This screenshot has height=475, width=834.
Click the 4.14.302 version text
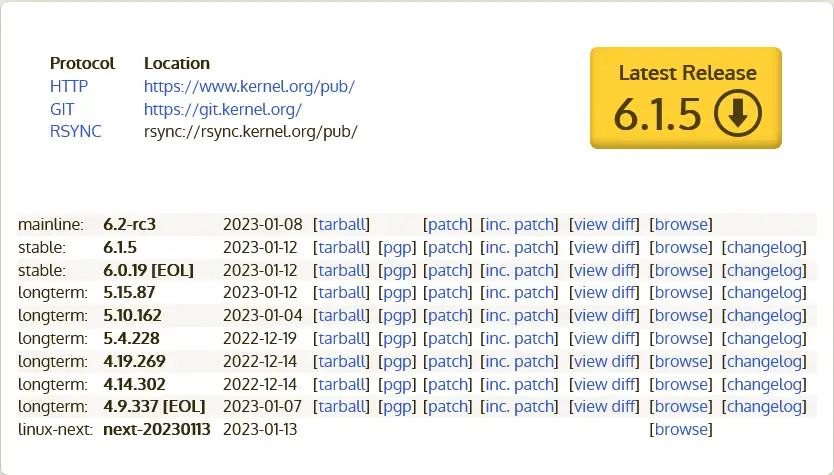(x=135, y=384)
